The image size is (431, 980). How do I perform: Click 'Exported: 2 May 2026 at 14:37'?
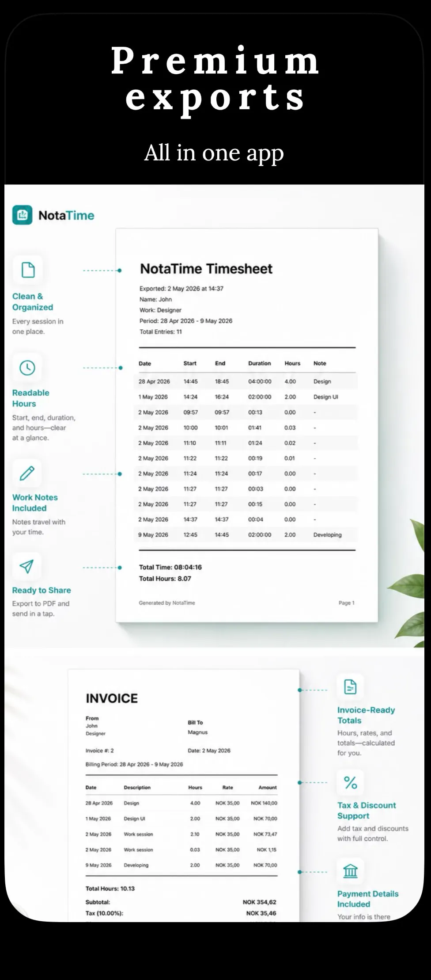coord(181,289)
